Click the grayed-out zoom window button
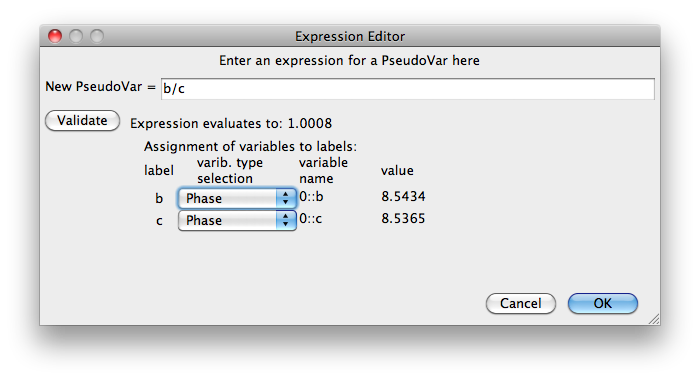Screen dimensions: 700x380 [97, 36]
